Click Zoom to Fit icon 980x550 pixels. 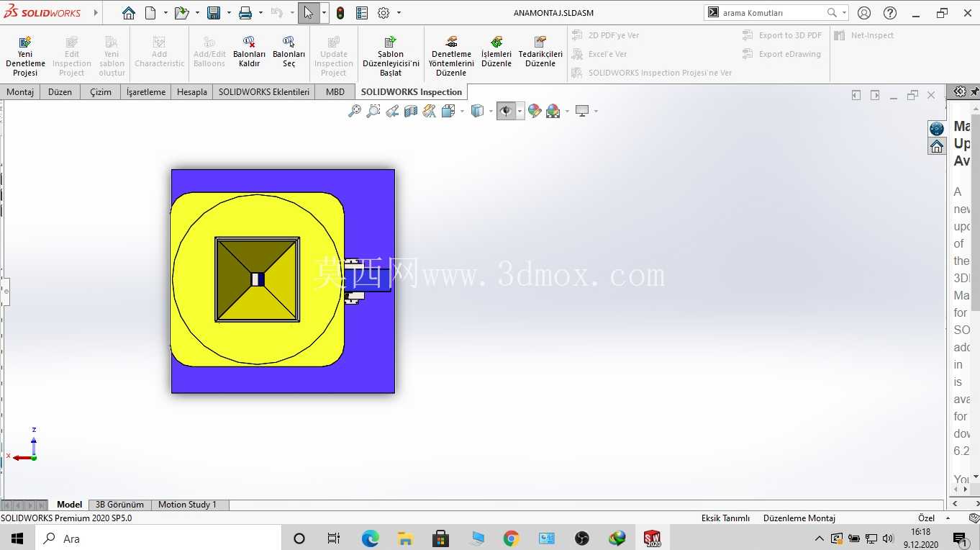tap(355, 111)
